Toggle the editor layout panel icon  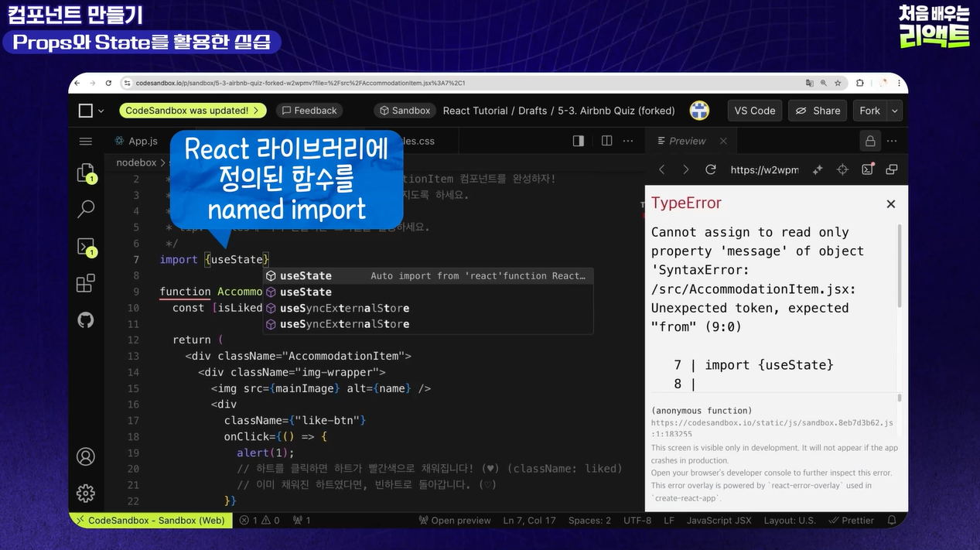(x=578, y=141)
